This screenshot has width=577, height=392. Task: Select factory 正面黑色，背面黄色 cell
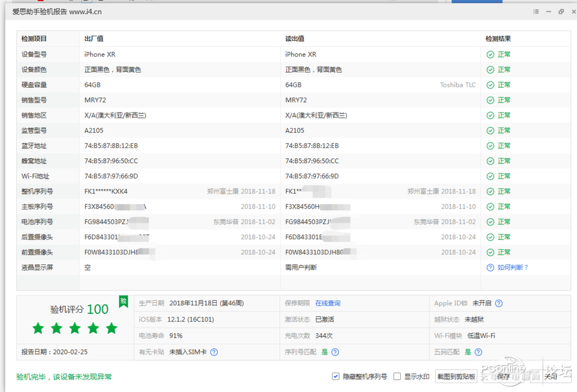(112, 70)
